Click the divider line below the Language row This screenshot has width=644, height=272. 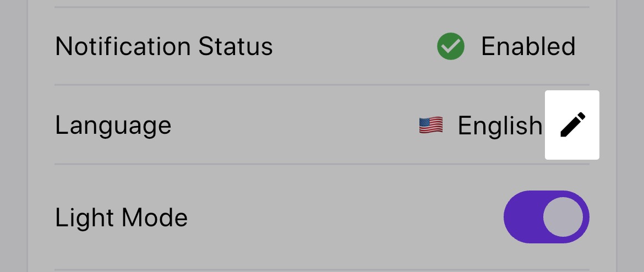click(322, 164)
